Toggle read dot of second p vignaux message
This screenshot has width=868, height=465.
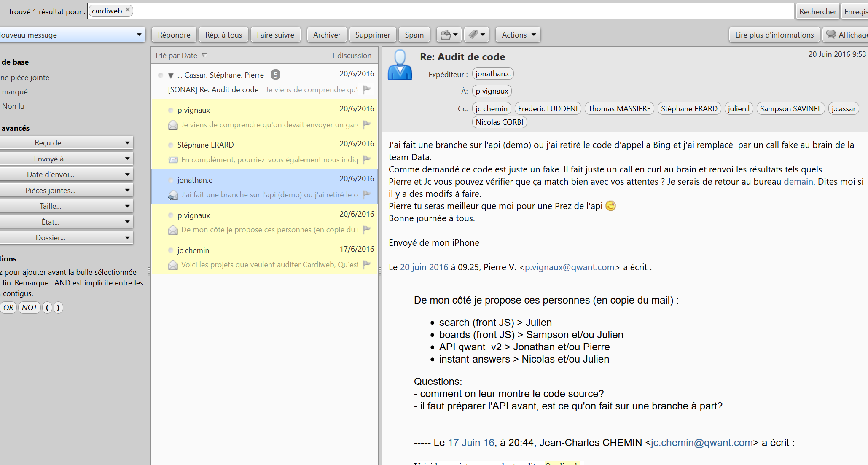[x=171, y=215]
